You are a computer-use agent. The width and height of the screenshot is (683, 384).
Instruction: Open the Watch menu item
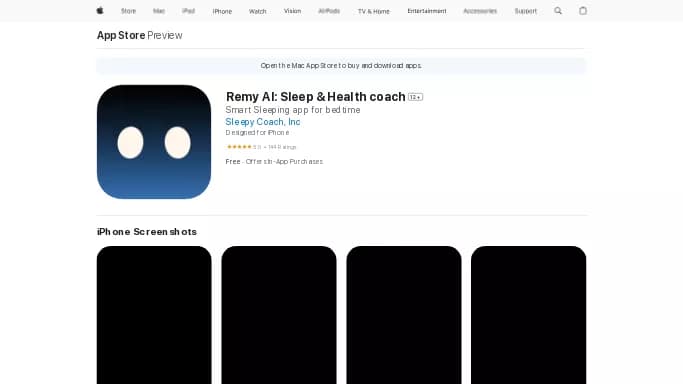click(257, 11)
